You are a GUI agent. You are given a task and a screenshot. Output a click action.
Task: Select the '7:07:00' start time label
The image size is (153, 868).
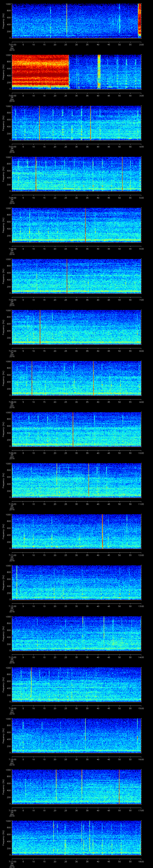pyautogui.click(x=12, y=351)
